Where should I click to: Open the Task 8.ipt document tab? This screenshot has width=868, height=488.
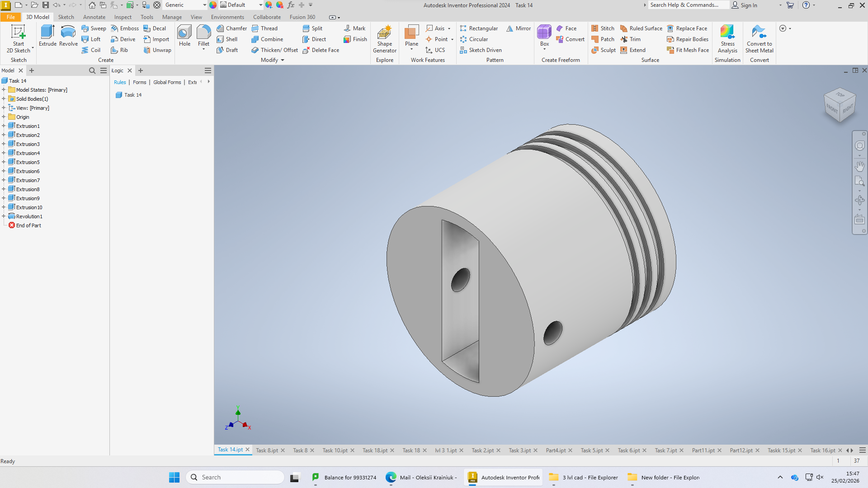267,450
